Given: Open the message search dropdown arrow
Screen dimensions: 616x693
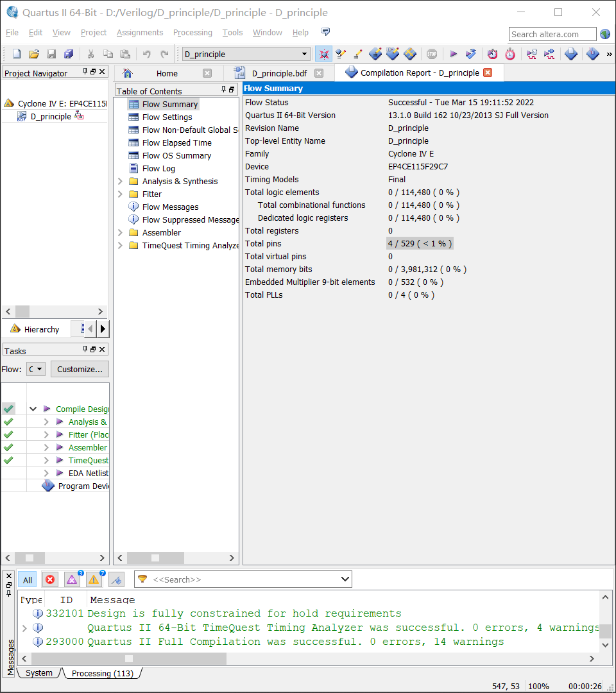Looking at the screenshot, I should [x=345, y=579].
